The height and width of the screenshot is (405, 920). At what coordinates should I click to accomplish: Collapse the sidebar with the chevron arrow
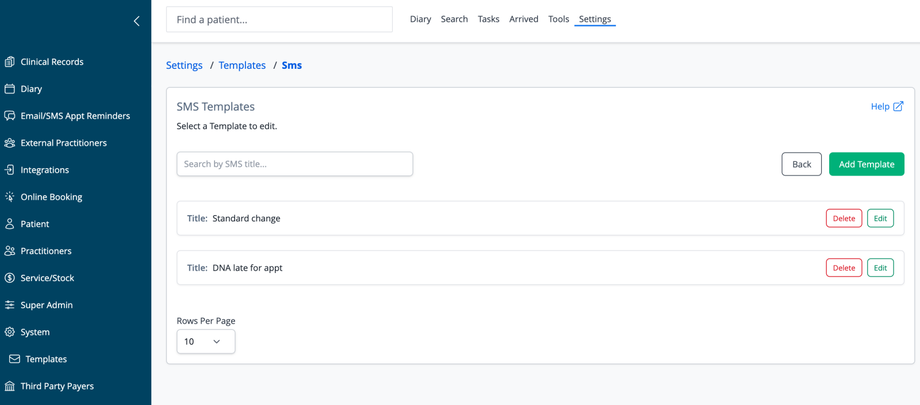[137, 21]
